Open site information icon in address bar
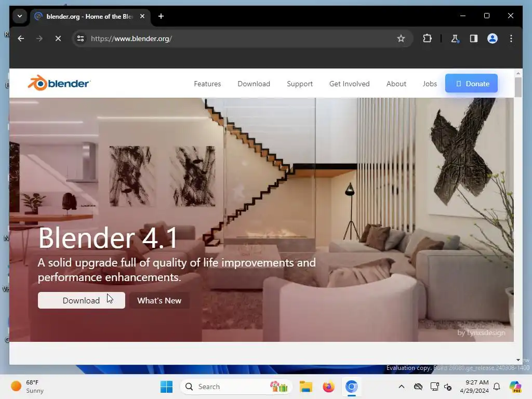 [x=81, y=38]
